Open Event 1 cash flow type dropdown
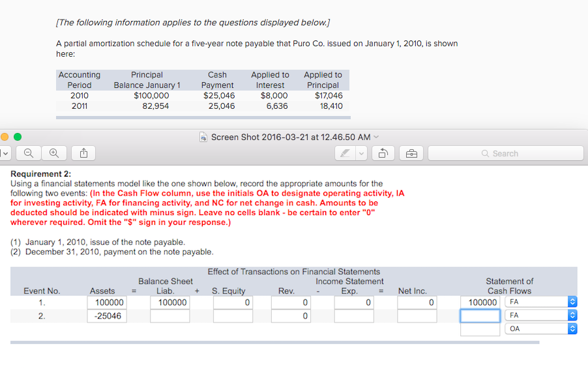This screenshot has height=374, width=588. click(x=541, y=302)
